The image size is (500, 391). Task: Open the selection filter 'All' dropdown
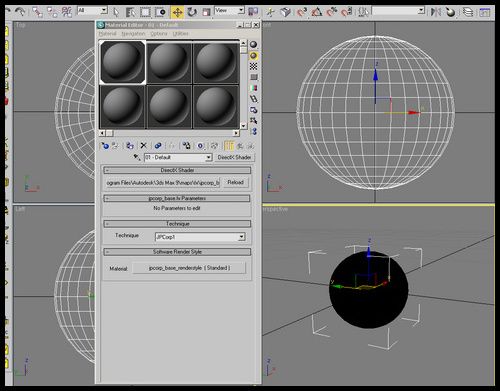point(92,11)
